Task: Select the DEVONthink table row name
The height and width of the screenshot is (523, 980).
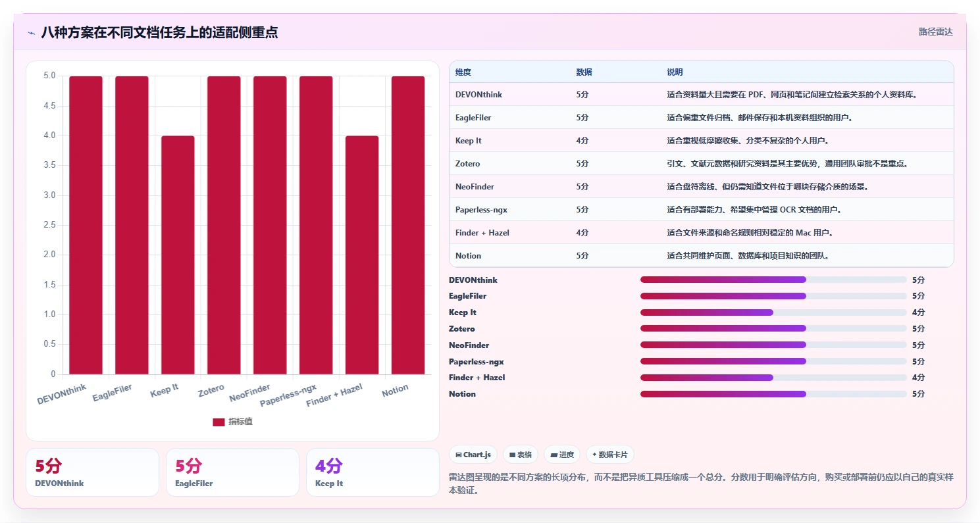Action: pos(478,95)
